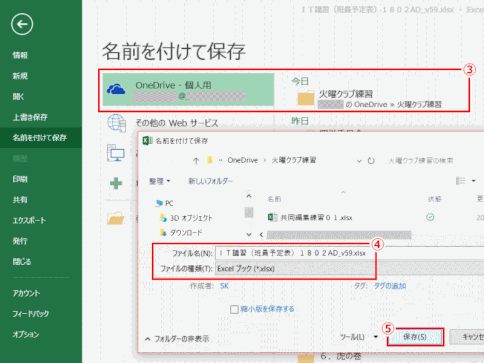
Task: Click the author name SK
Action: point(224,286)
